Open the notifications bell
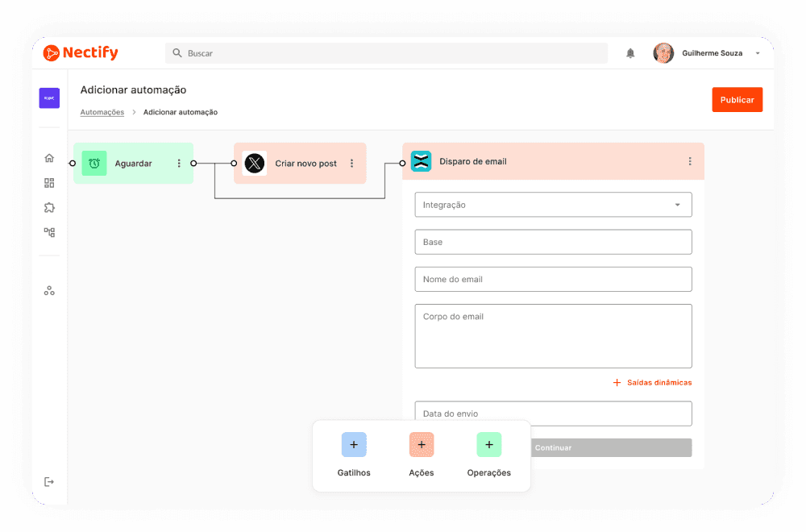Screen dimensions: 806x532 click(x=630, y=53)
